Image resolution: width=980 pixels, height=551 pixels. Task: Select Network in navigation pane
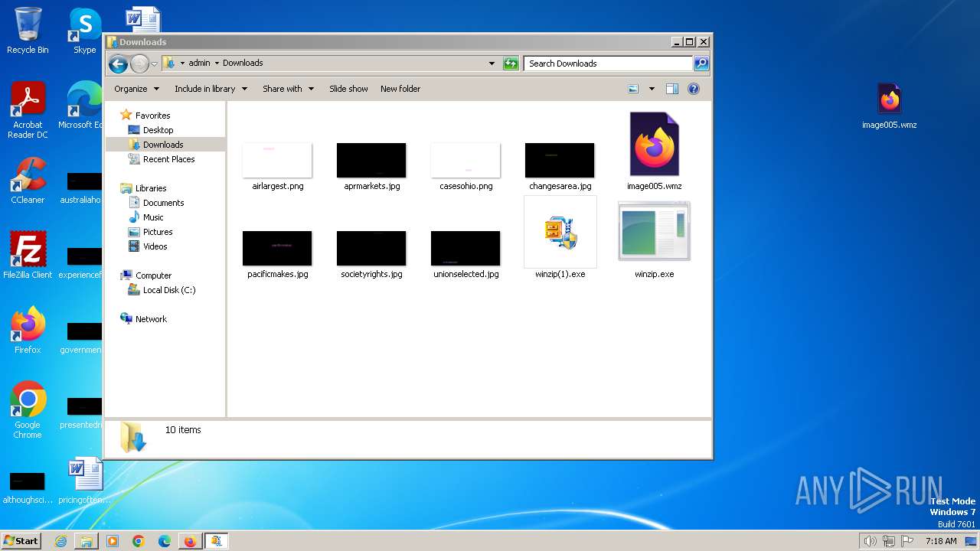(151, 319)
